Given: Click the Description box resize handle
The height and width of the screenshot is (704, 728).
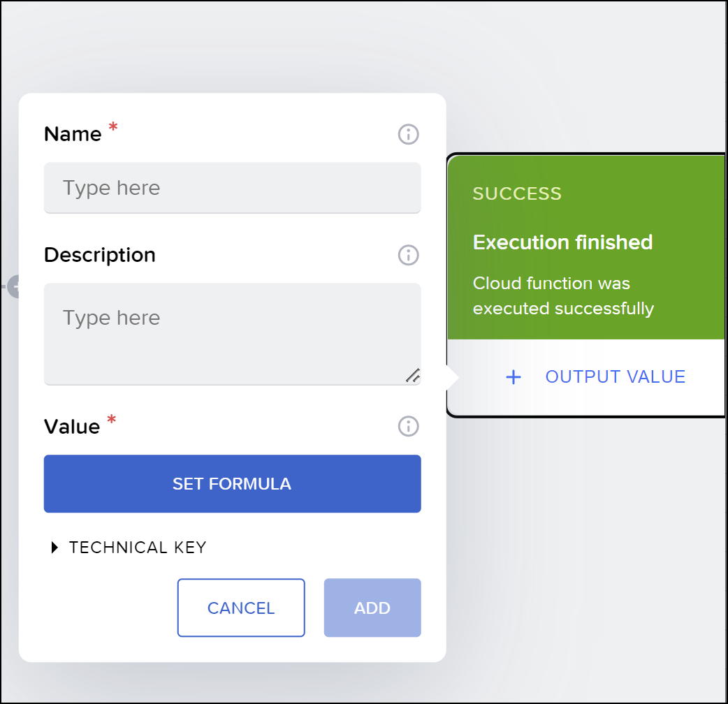Looking at the screenshot, I should (412, 376).
